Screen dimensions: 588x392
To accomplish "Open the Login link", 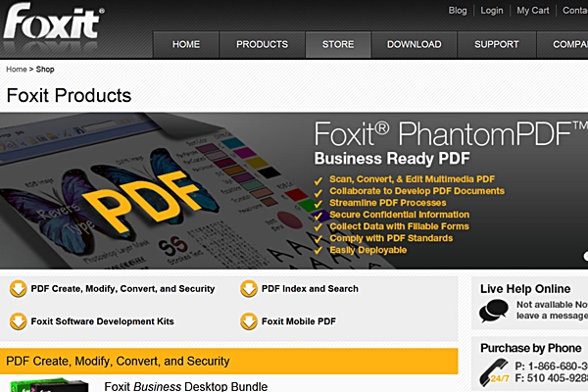I will point(492,11).
